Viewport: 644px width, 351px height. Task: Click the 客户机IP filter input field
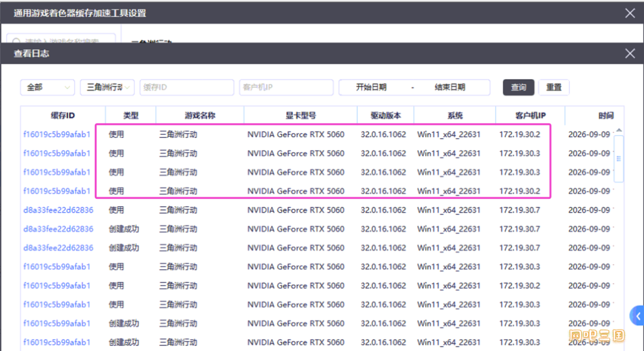(286, 87)
